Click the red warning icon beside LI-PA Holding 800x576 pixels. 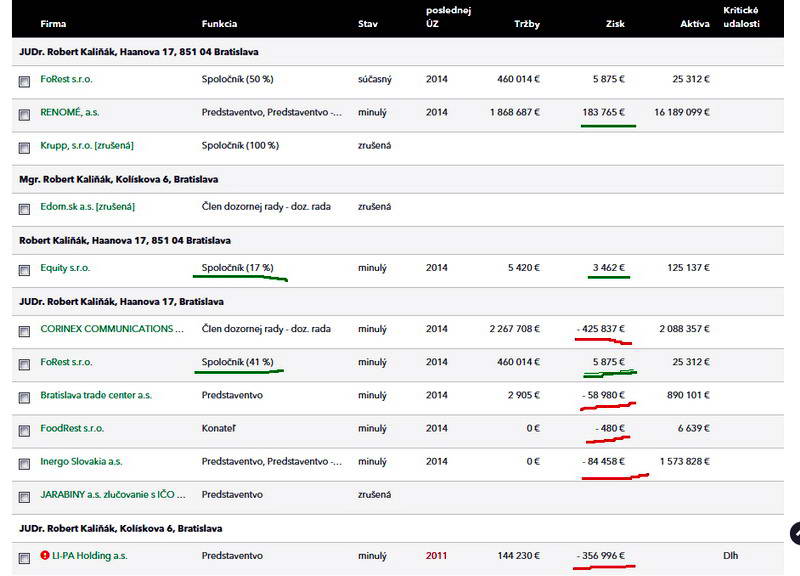tap(45, 555)
